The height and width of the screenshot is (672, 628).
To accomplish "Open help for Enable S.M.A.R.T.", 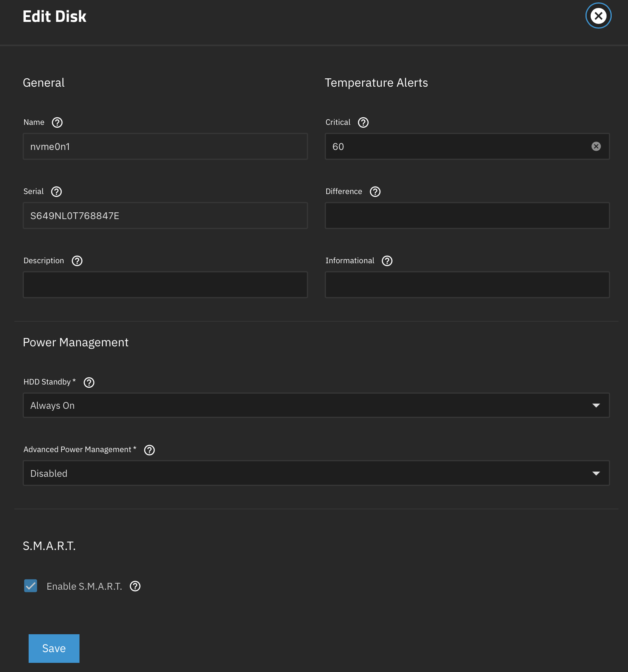I will pyautogui.click(x=135, y=587).
